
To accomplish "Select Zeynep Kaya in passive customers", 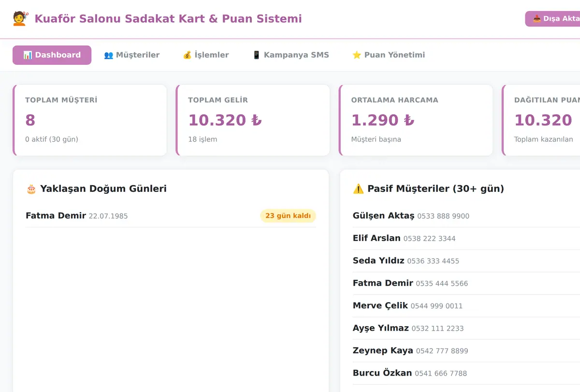I will point(383,350).
